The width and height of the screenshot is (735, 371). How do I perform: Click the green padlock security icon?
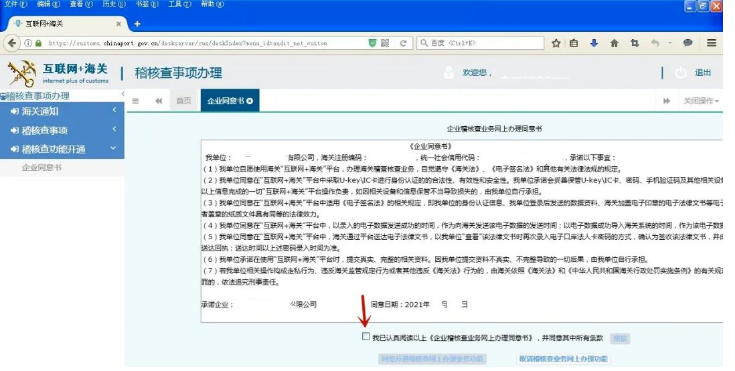pos(38,43)
